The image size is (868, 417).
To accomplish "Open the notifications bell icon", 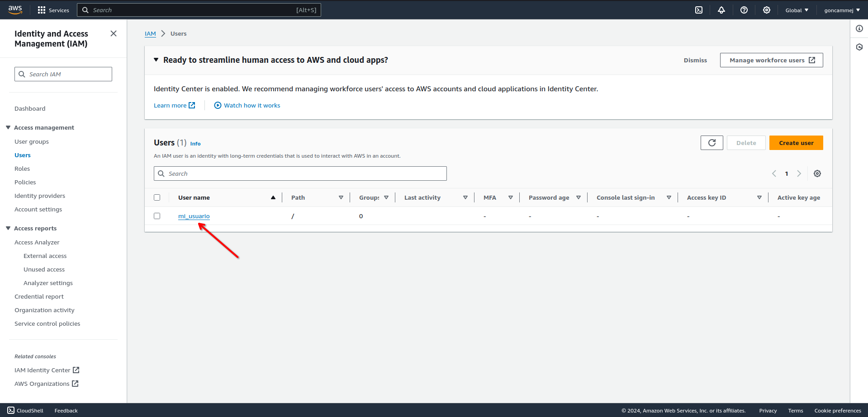I will click(x=721, y=10).
